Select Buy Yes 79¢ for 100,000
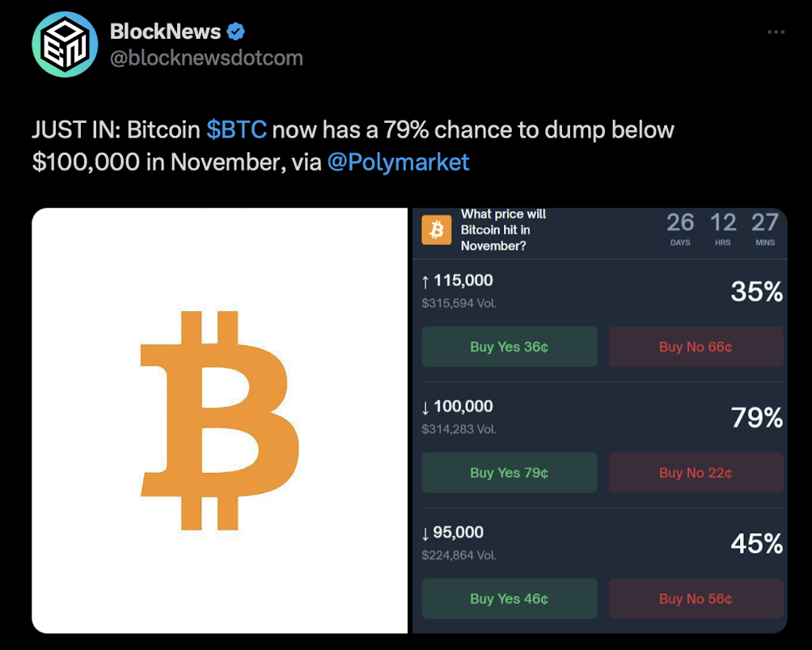 510,473
